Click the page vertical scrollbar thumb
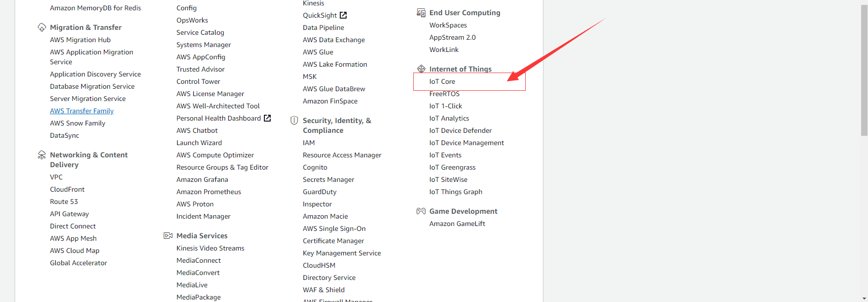 [864, 71]
